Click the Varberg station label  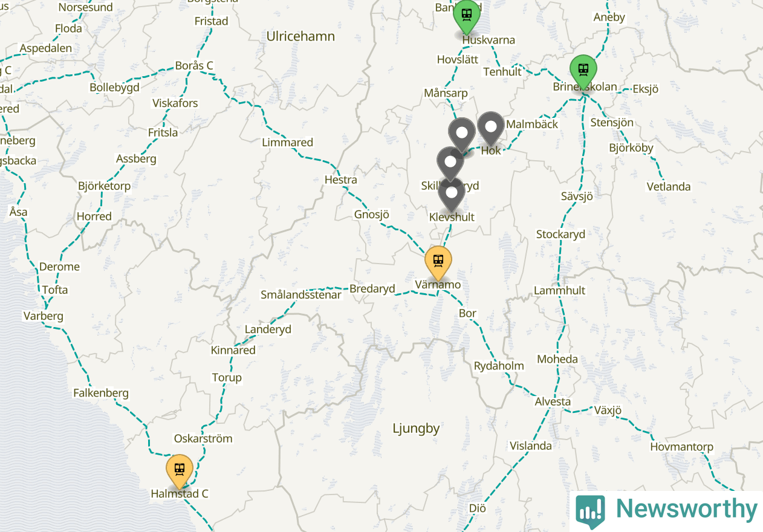pos(43,316)
